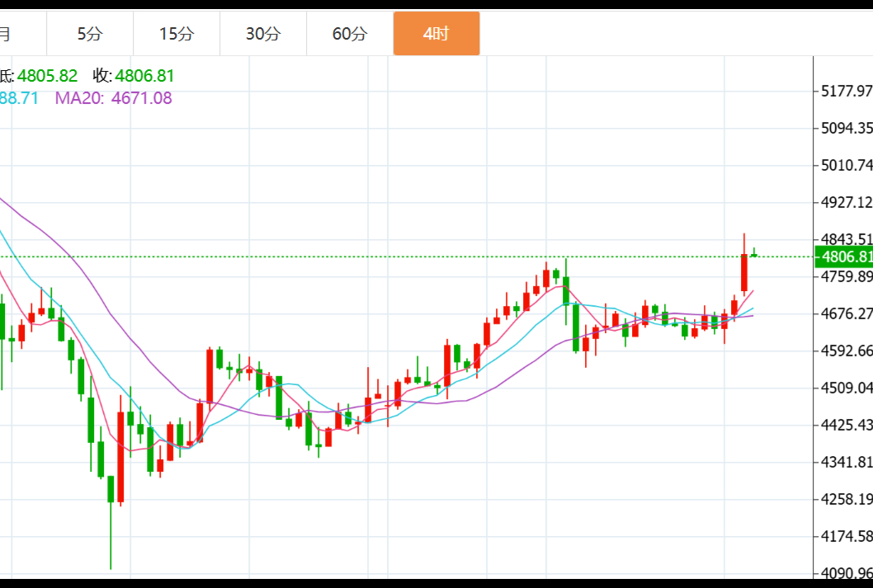Click the highlighted orange 4时 tab
This screenshot has width=873, height=588.
436,34
